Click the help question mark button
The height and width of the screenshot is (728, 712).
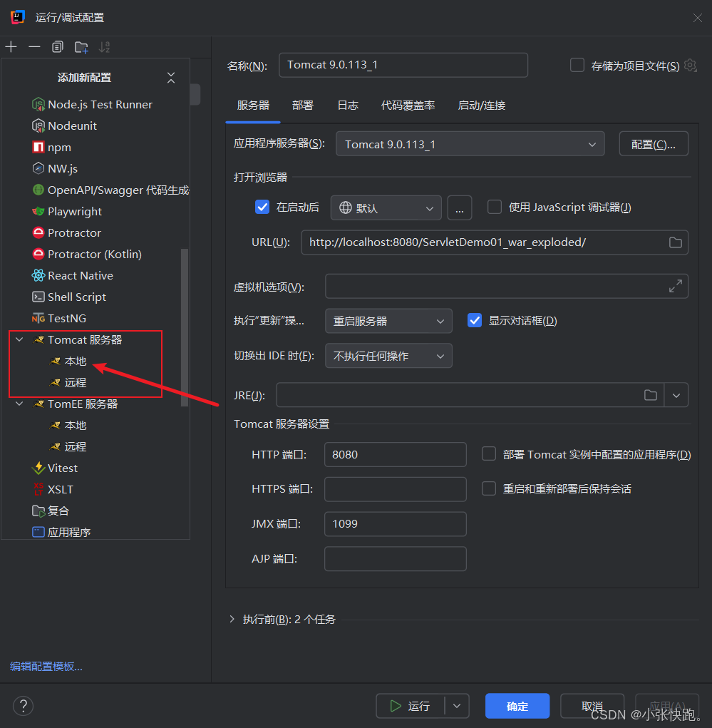tap(24, 706)
